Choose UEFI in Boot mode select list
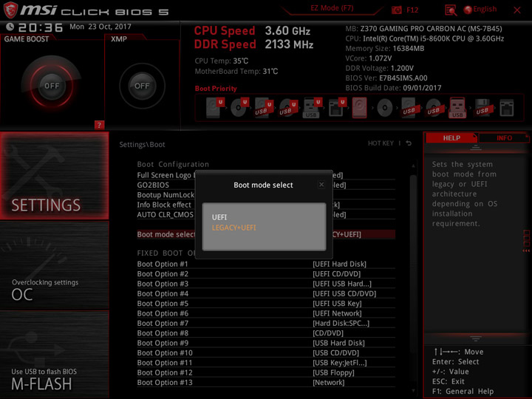This screenshot has width=532, height=399. click(x=219, y=217)
